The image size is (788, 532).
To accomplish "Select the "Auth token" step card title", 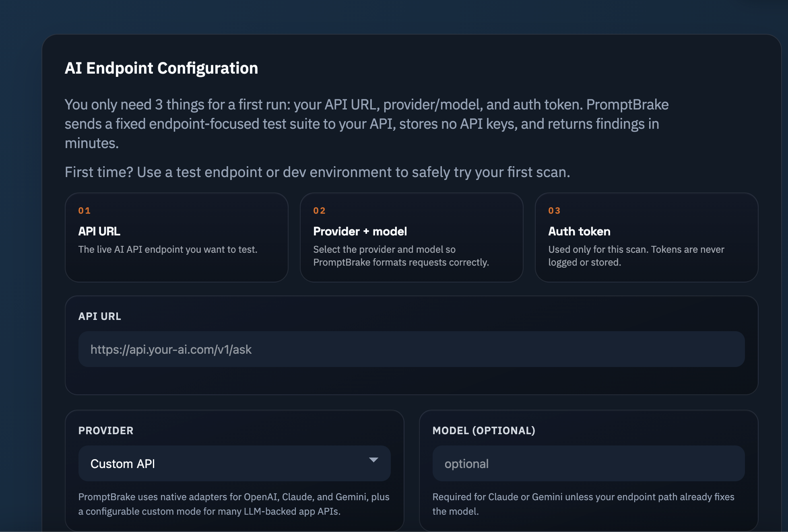I will (579, 231).
